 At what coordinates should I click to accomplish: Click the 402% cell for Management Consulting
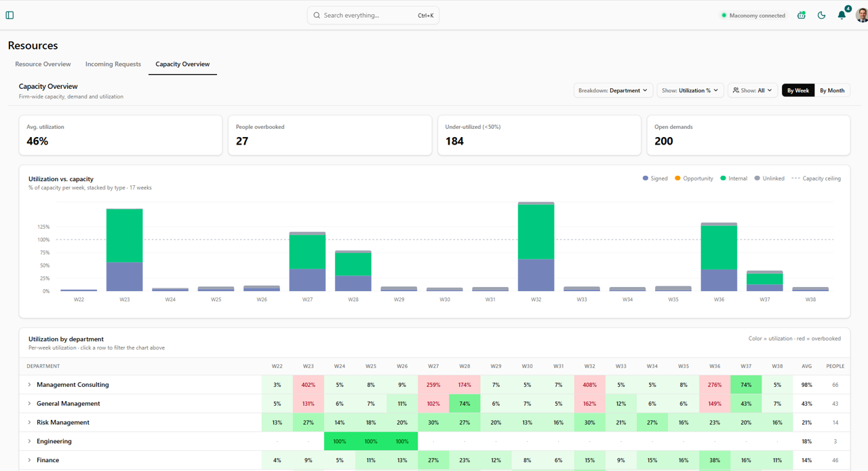click(309, 385)
